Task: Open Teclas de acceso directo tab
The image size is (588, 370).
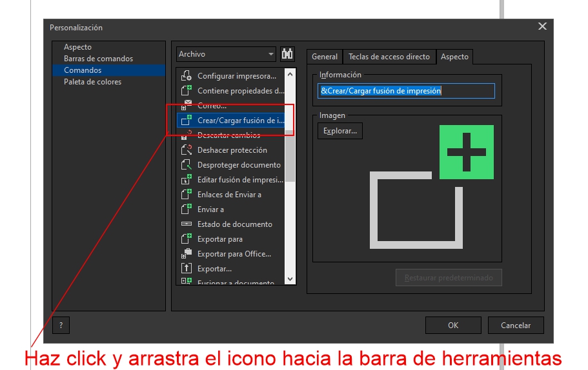Action: tap(389, 57)
